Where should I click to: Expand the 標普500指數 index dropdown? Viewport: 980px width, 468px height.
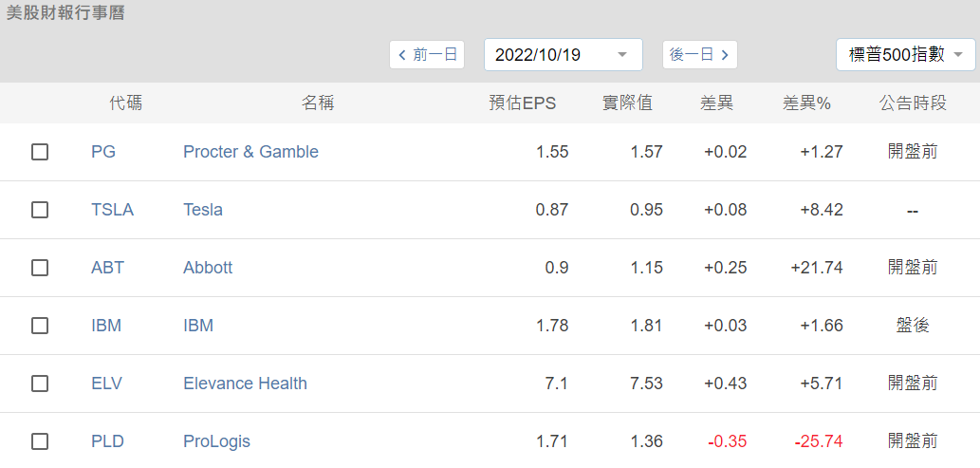pyautogui.click(x=905, y=55)
